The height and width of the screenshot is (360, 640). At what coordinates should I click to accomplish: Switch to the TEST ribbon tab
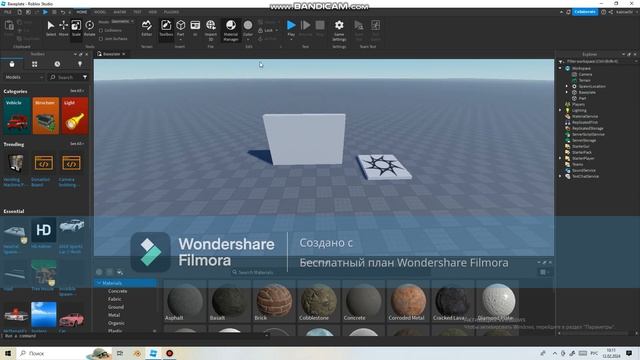(138, 12)
